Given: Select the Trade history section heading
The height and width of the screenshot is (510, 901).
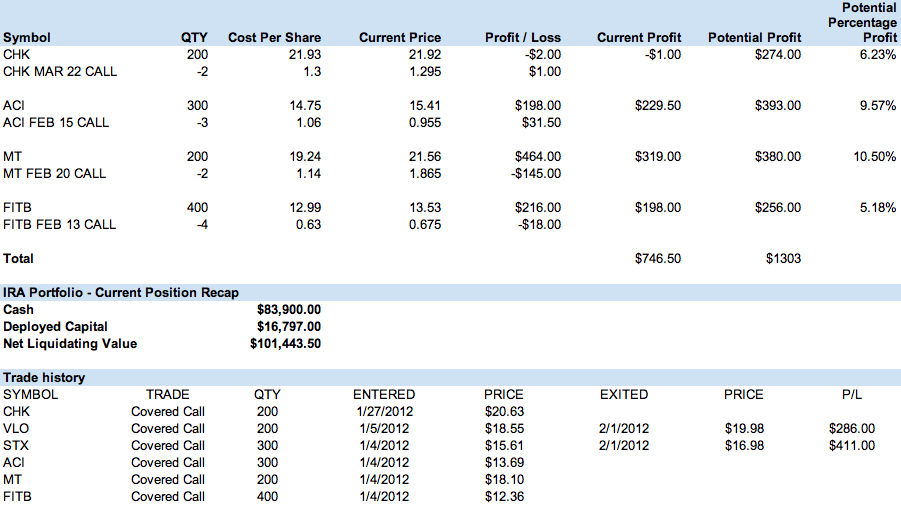Looking at the screenshot, I should pyautogui.click(x=44, y=378).
